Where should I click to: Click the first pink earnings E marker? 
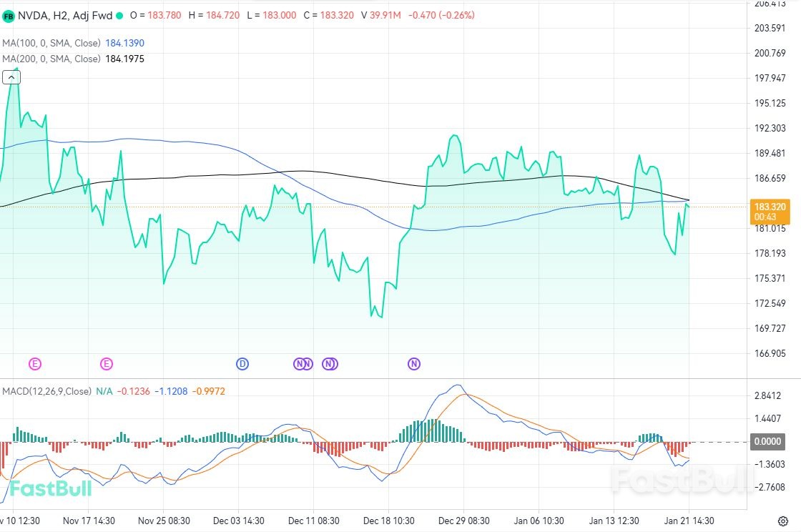tap(34, 364)
